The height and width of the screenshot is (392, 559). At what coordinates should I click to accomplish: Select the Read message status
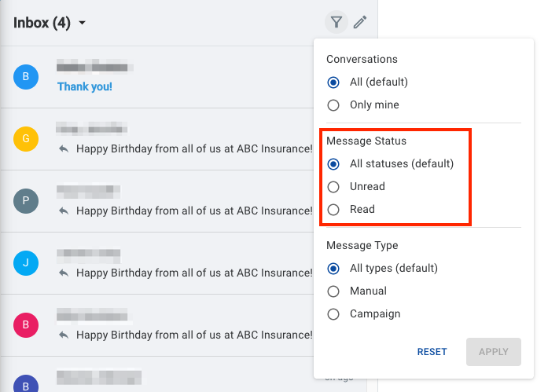pos(333,210)
